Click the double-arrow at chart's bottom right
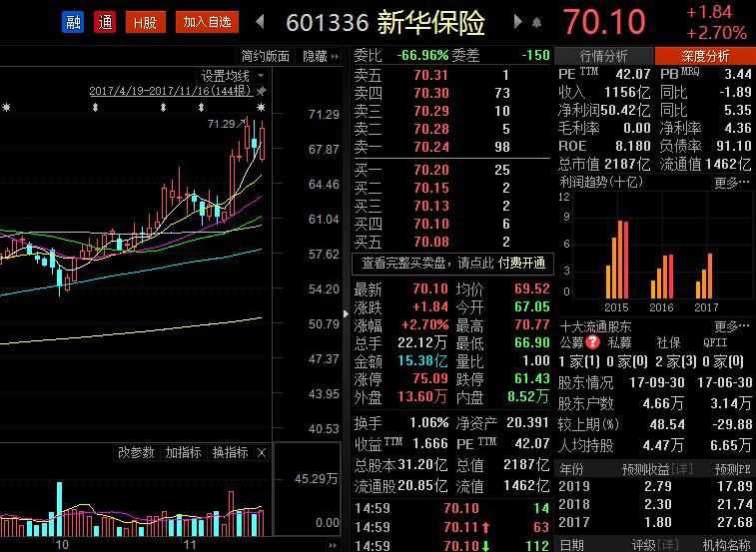The width and height of the screenshot is (756, 552). 333,545
